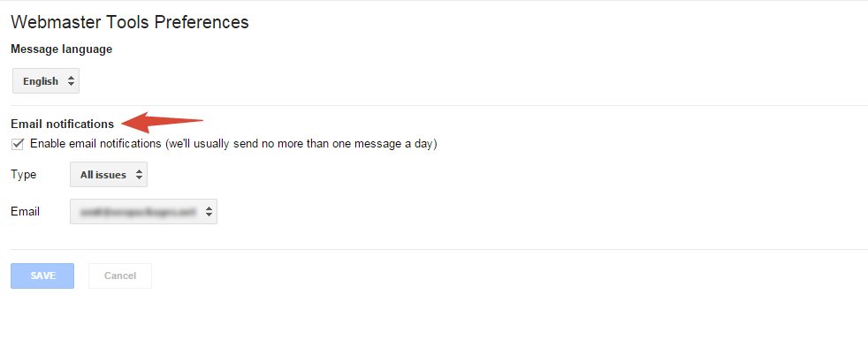The image size is (868, 340).
Task: Click the red arrow pointing at Email notifications
Action: pyautogui.click(x=162, y=122)
